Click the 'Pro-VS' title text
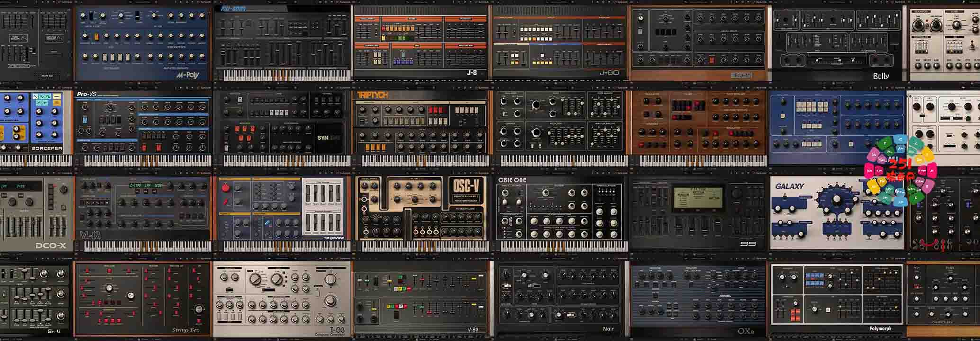This screenshot has height=341, width=980. tap(86, 94)
